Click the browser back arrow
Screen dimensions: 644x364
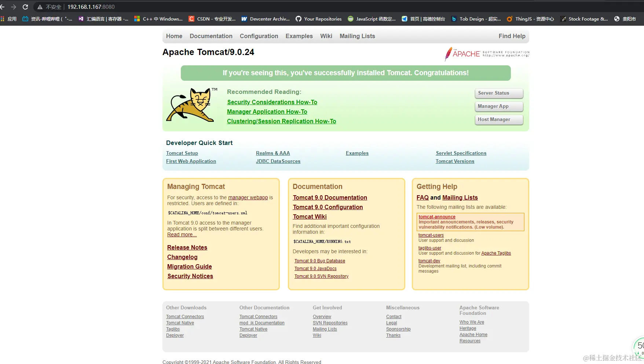click(x=2, y=7)
